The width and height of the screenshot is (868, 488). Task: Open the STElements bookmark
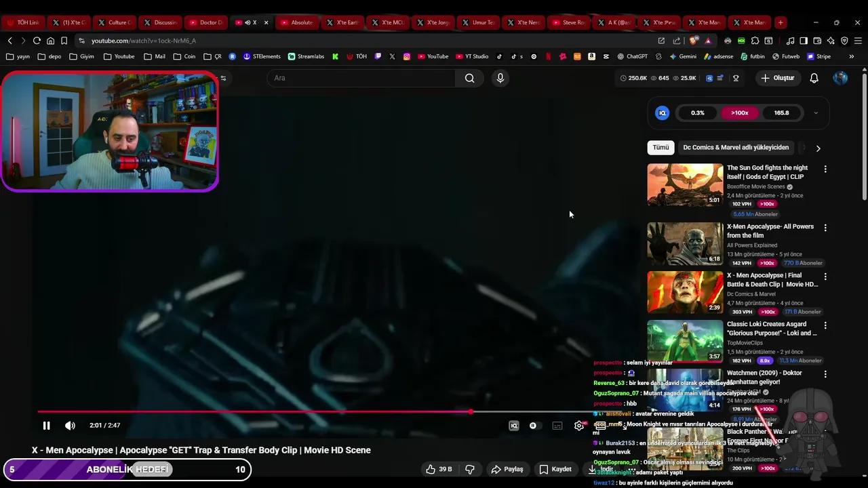262,57
